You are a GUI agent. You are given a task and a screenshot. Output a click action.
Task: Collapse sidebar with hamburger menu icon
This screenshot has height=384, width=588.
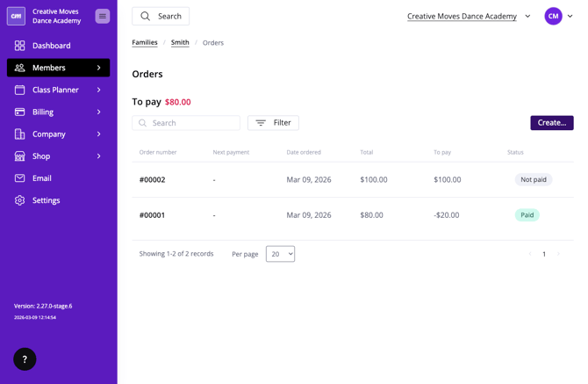point(103,16)
